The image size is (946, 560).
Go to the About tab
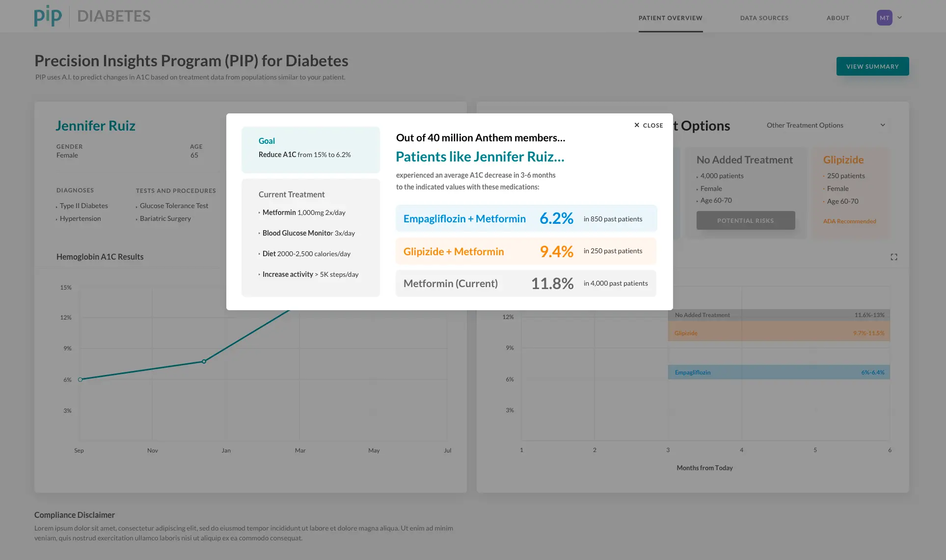(838, 18)
